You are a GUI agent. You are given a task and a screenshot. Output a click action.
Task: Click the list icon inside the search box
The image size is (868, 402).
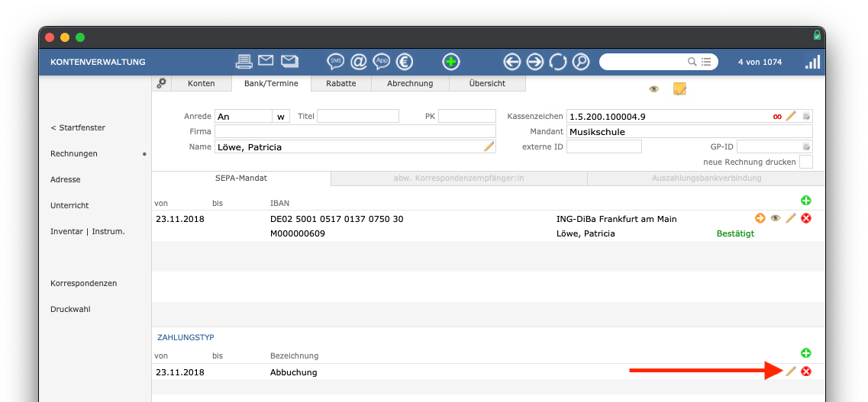coord(706,61)
